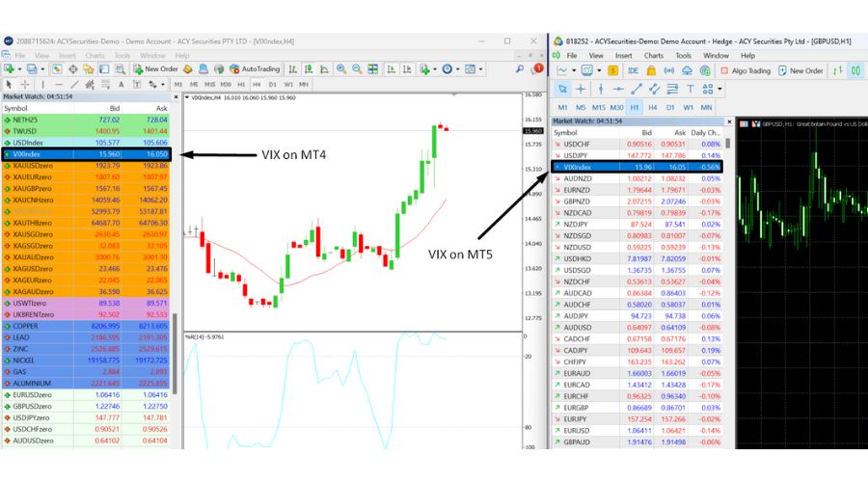Open the Charts menu in MT5
The height and width of the screenshot is (482, 868).
point(653,55)
